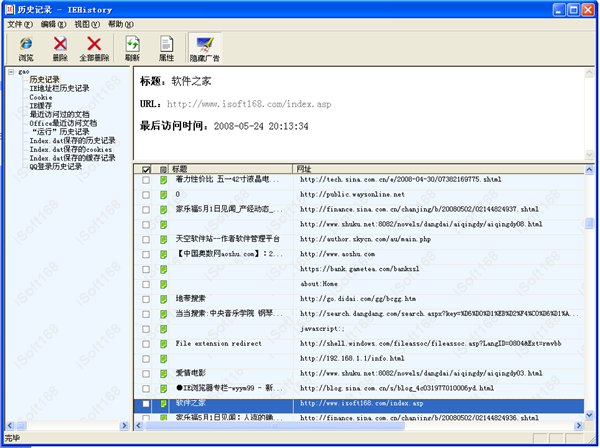Check the box for 当当搜索 row
This screenshot has height=448, width=600.
tap(146, 314)
